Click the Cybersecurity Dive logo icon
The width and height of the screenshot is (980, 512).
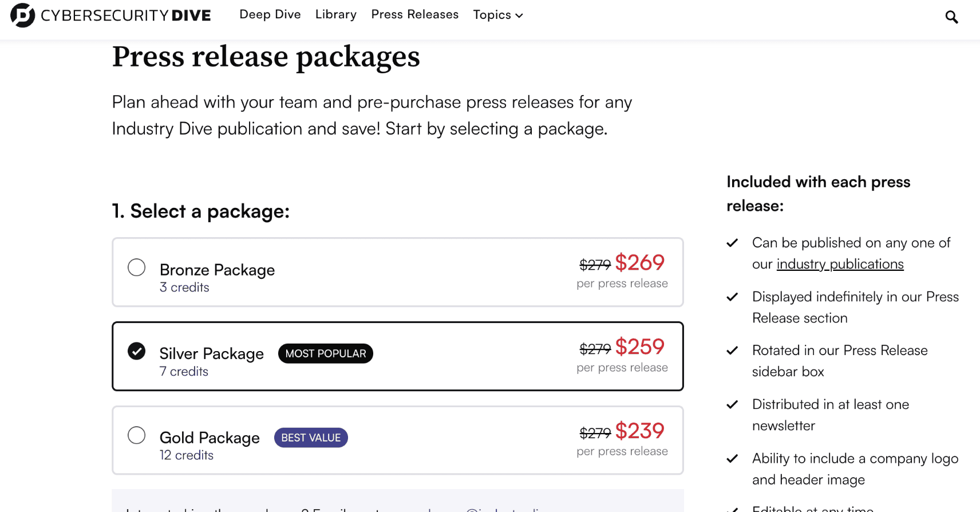click(x=22, y=15)
